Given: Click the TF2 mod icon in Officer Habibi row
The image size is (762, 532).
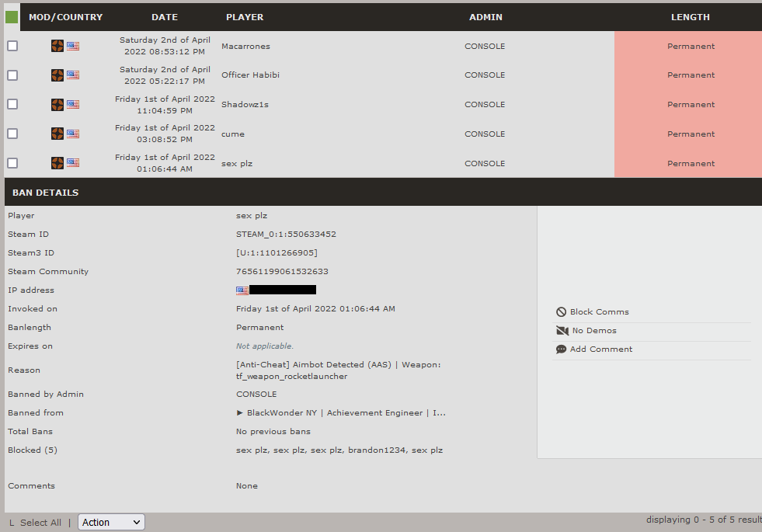Looking at the screenshot, I should (57, 75).
